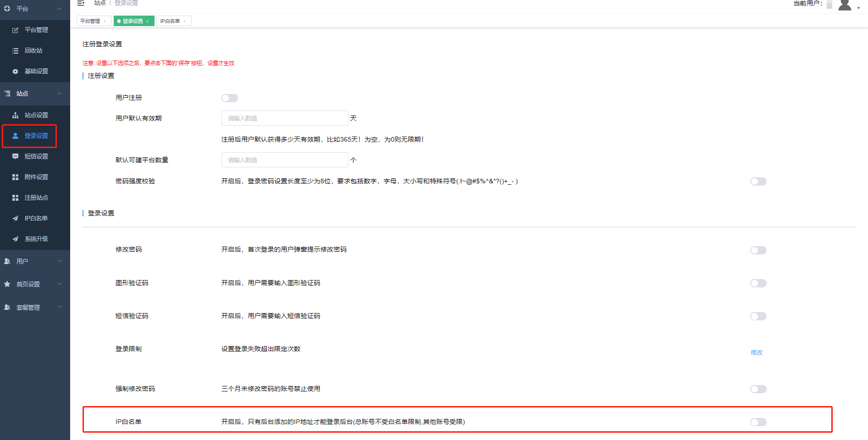Expand the 用户 menu chevron
This screenshot has height=440, width=868.
pyautogui.click(x=59, y=261)
